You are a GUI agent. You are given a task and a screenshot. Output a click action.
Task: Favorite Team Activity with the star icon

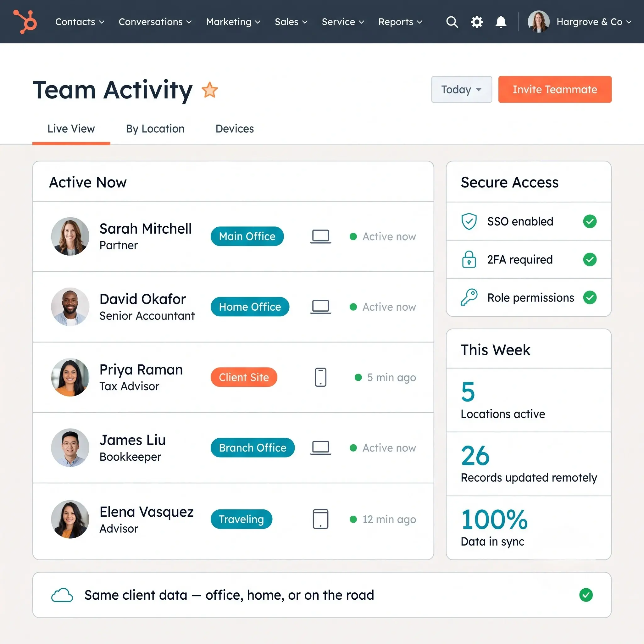point(210,90)
